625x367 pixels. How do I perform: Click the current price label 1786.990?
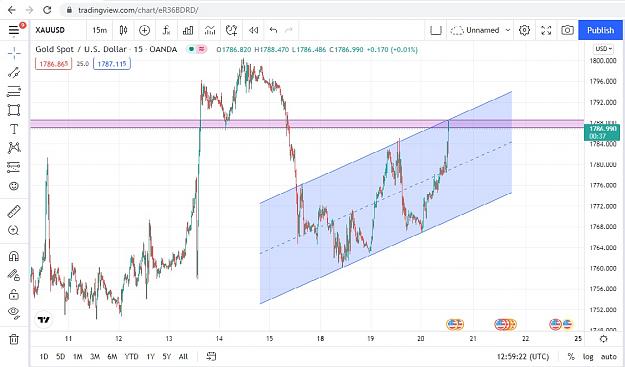pos(602,132)
